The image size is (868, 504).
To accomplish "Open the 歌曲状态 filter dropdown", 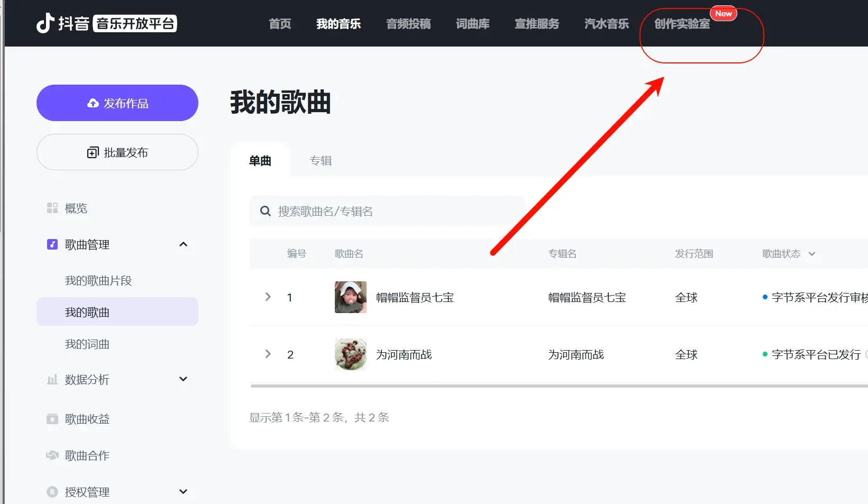I will (812, 254).
